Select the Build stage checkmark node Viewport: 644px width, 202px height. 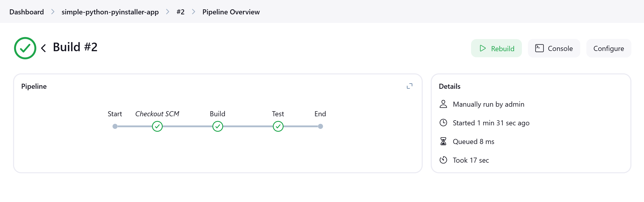pos(218,126)
